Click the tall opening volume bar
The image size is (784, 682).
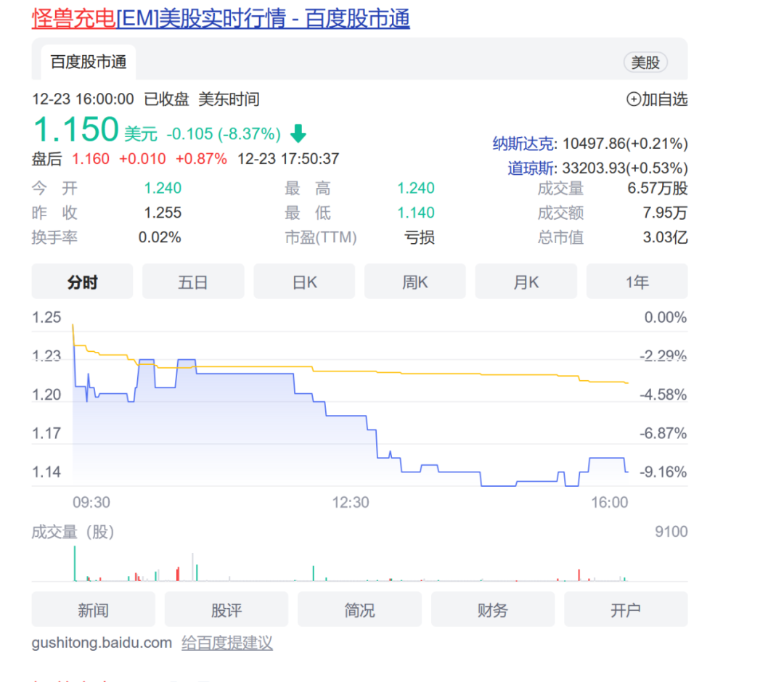click(75, 564)
